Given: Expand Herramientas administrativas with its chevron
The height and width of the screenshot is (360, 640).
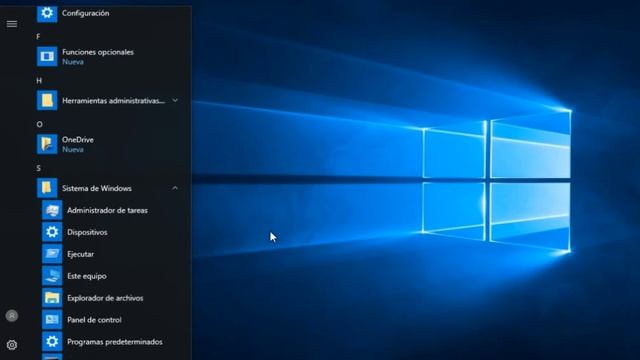Looking at the screenshot, I should (175, 100).
